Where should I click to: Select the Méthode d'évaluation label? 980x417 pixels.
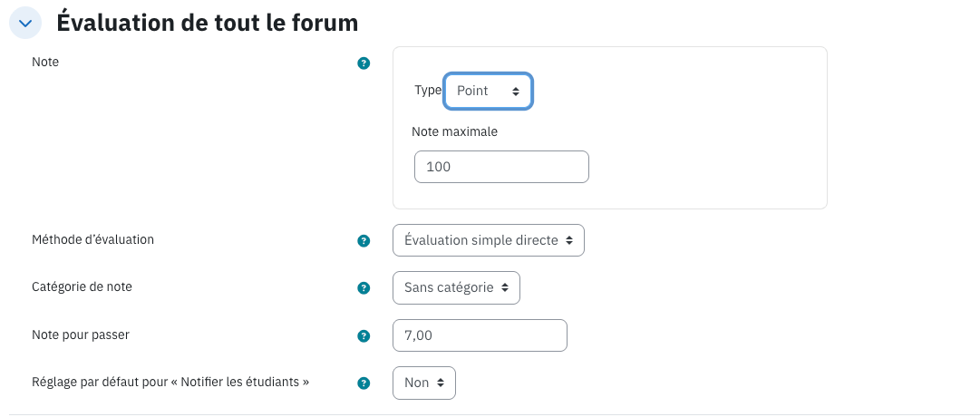click(x=92, y=239)
